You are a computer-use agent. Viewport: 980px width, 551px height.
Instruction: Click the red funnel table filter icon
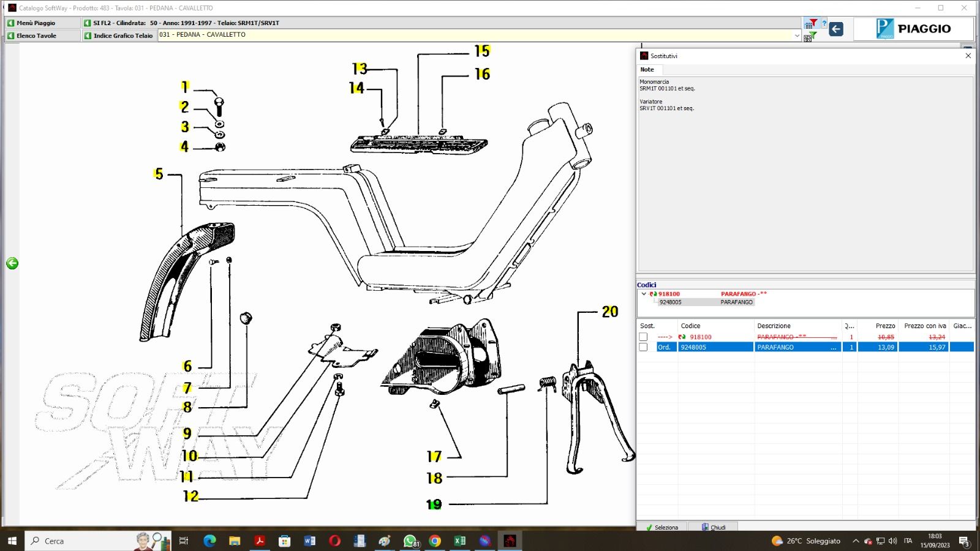tap(811, 24)
